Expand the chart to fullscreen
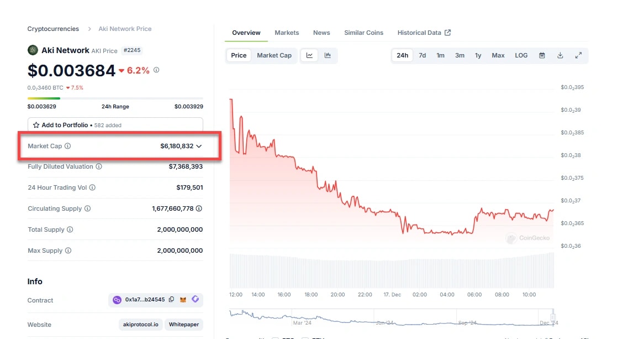The width and height of the screenshot is (644, 339). pos(578,55)
